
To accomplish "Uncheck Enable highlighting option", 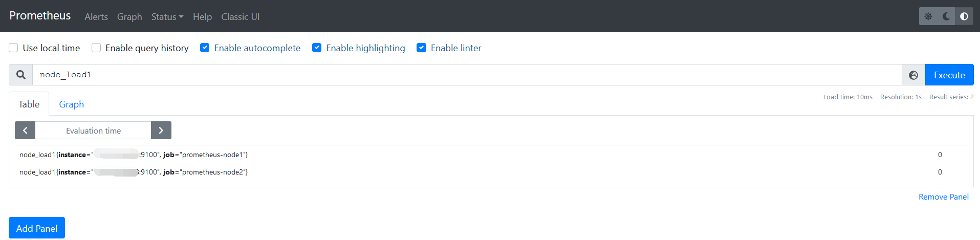I will pyautogui.click(x=317, y=48).
